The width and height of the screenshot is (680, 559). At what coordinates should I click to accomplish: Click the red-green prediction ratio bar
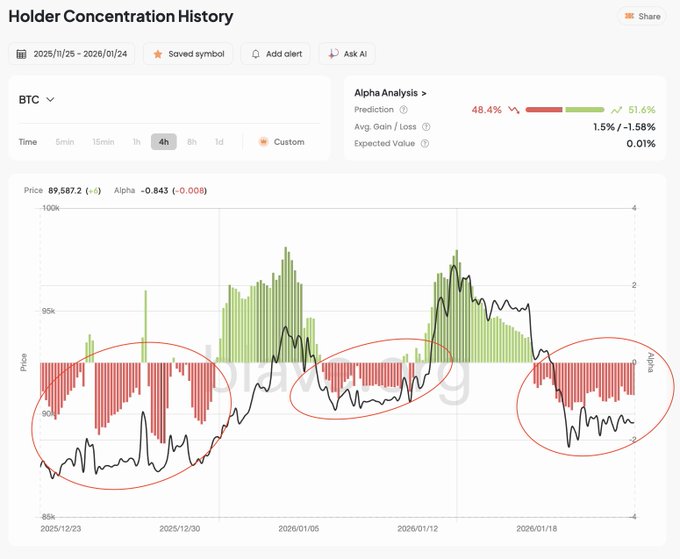tap(564, 109)
